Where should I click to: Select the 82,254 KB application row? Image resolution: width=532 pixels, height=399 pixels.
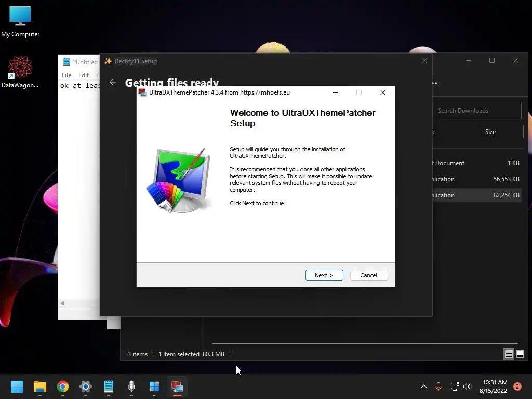click(x=477, y=195)
